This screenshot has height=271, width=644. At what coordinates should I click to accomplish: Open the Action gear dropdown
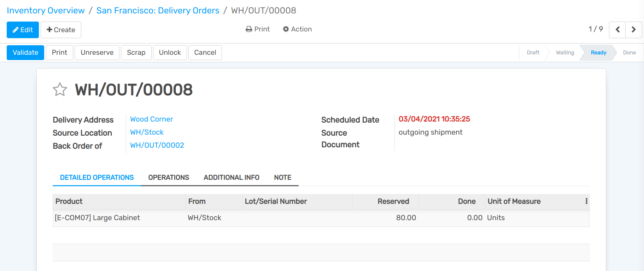click(x=297, y=29)
